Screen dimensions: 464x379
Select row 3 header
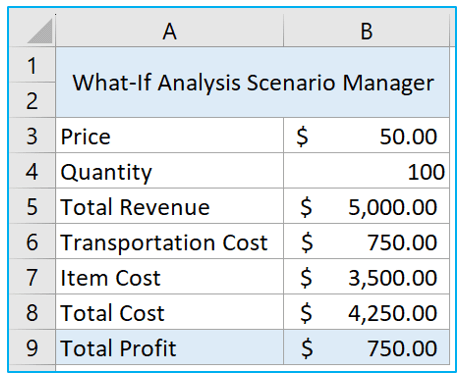pos(32,136)
